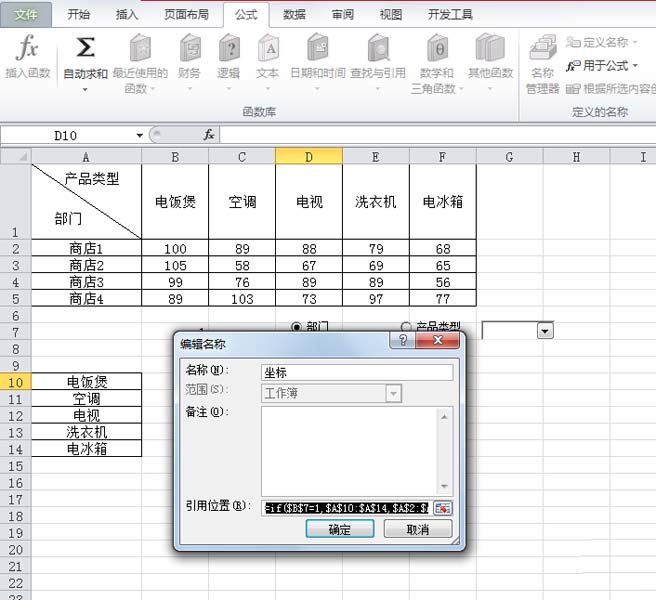656x600 pixels.
Task: Switch to the 开发工具 tab
Action: tap(450, 15)
